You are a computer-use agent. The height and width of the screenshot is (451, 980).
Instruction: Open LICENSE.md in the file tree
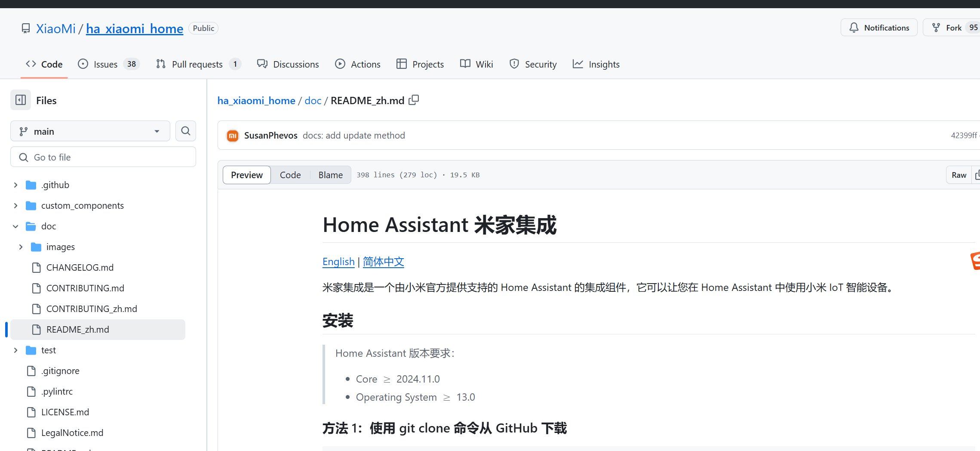pos(65,412)
